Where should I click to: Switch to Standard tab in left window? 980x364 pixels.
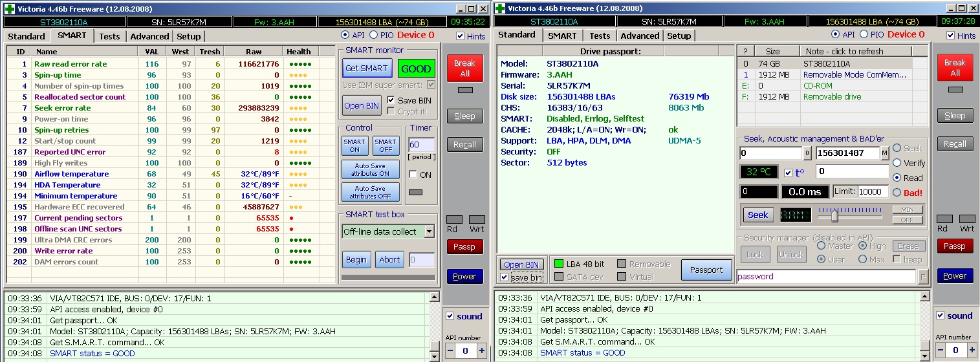[x=27, y=36]
